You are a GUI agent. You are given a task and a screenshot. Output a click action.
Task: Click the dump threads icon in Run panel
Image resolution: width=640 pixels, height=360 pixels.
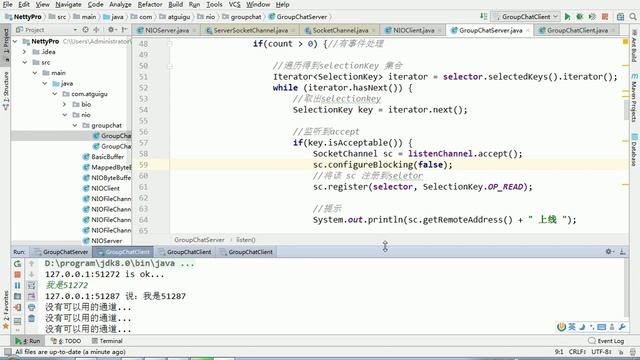18,296
